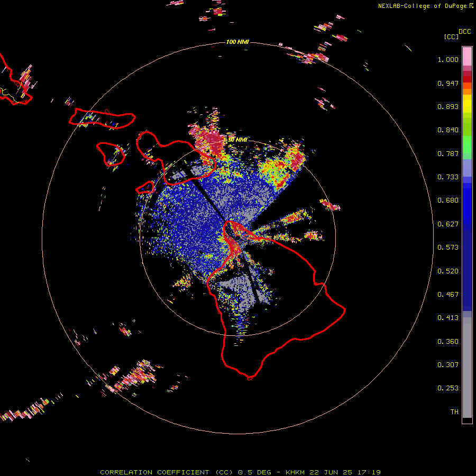Viewport: 476px width, 476px height.
Task: Select the 0.467 scale value
Action: [448, 295]
